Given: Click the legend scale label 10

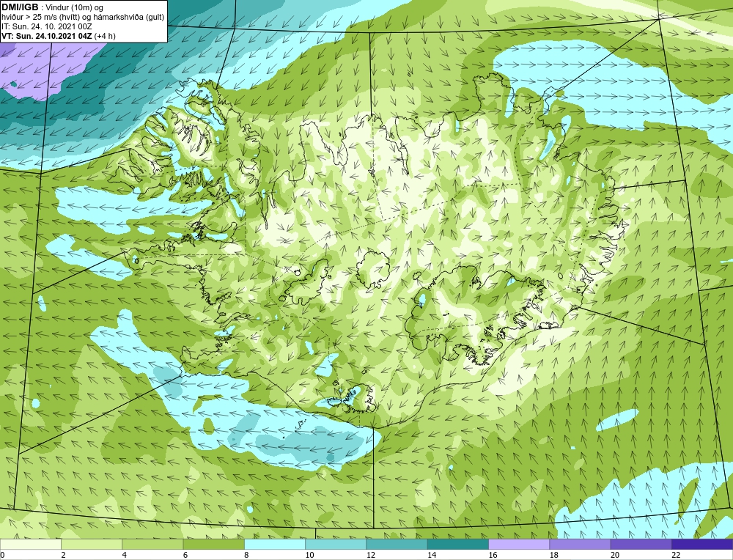Looking at the screenshot, I should pos(309,555).
